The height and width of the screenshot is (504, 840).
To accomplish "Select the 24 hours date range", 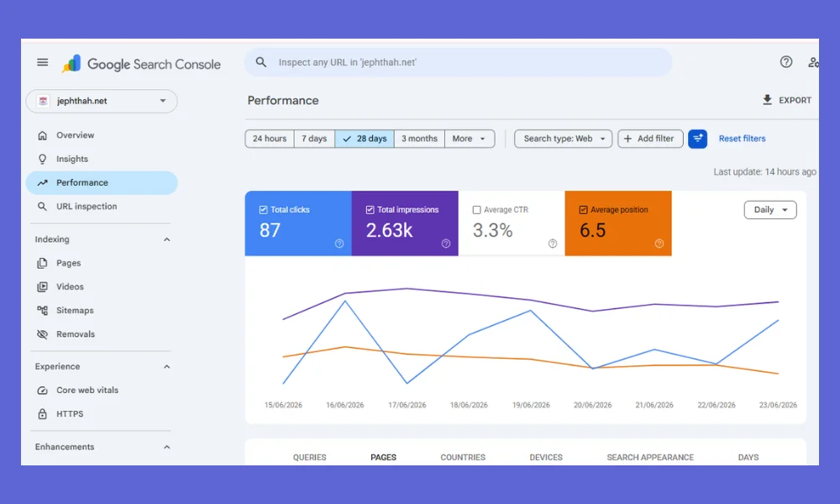I will [270, 139].
